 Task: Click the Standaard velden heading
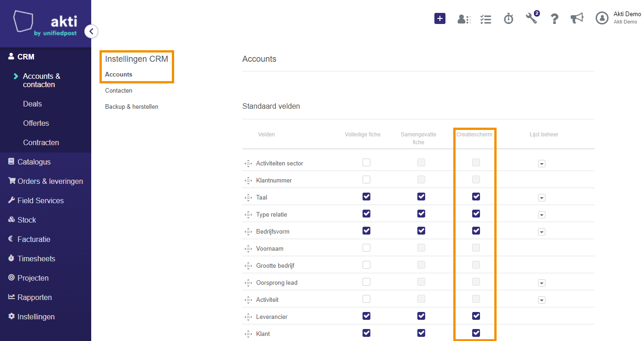point(271,106)
